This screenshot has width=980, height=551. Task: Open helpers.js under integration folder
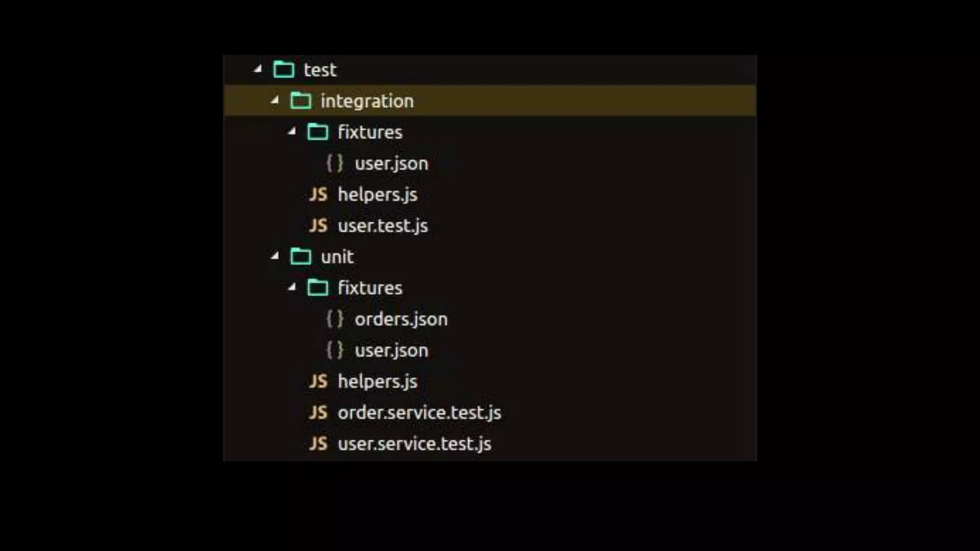coord(377,195)
